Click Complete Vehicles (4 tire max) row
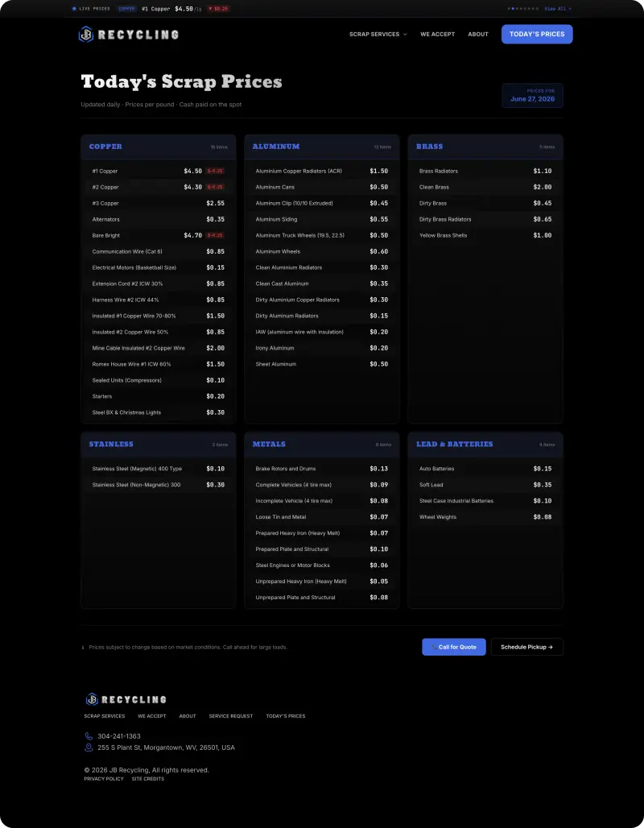 (322, 485)
